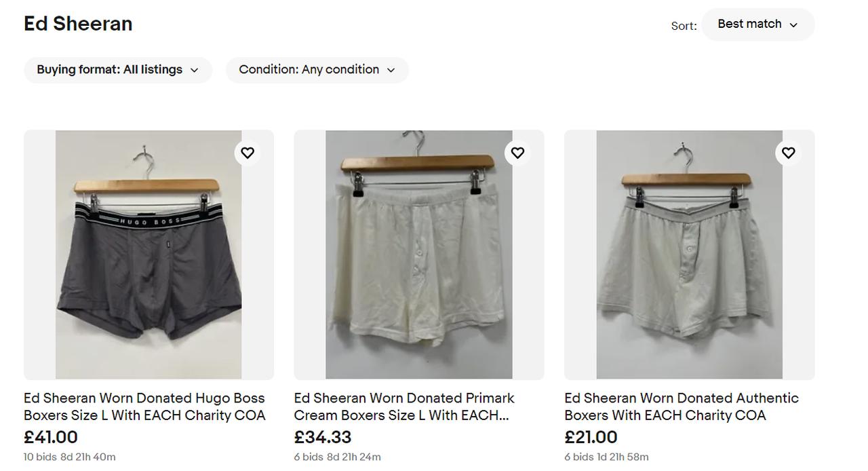This screenshot has height=471, width=868.
Task: Open Ed Sheeran Hugo Boss Boxers title link
Action: [144, 407]
